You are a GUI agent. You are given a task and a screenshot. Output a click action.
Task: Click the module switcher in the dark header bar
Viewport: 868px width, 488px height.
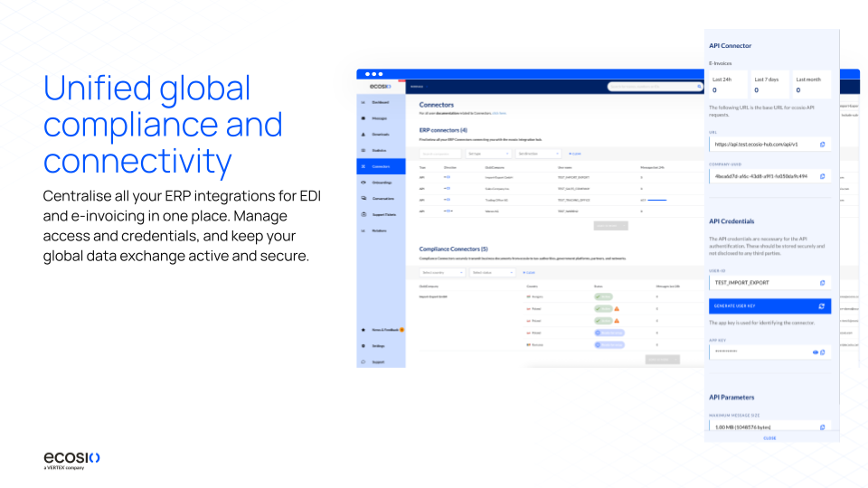point(419,87)
